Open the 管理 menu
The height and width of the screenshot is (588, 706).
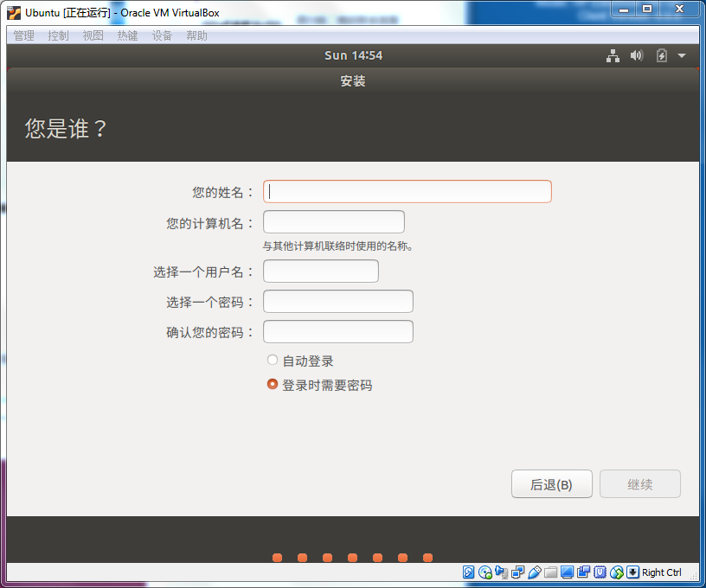23,35
